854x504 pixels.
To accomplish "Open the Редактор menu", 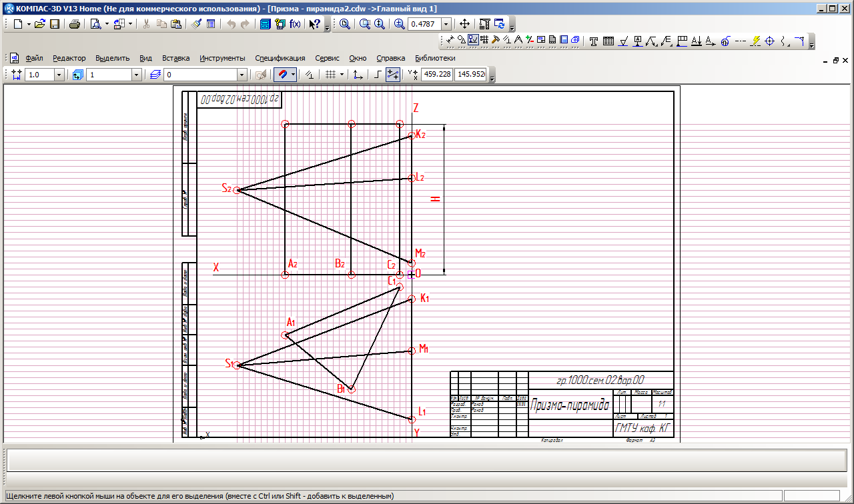I will pos(69,58).
